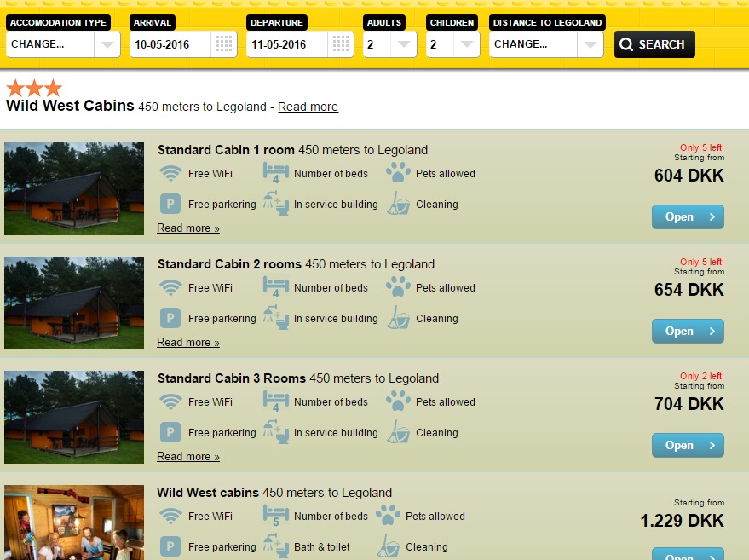Click the paw icon for Standard Cabin 3 Rooms
The height and width of the screenshot is (560, 749).
pos(398,401)
